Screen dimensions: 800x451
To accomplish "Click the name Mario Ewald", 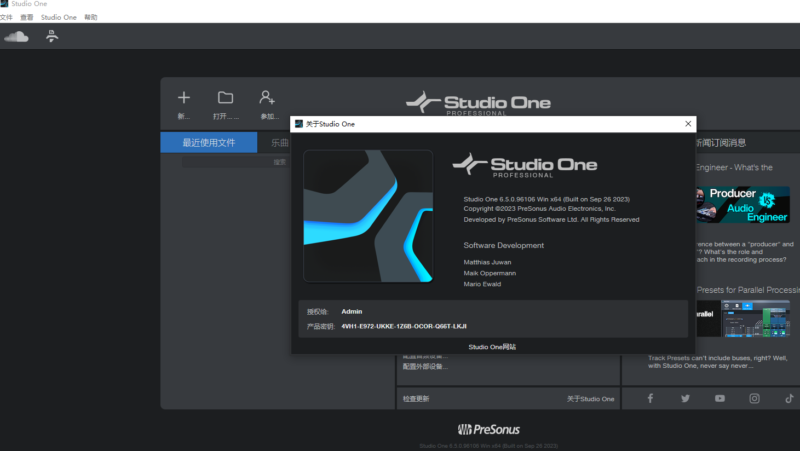I will pos(482,284).
